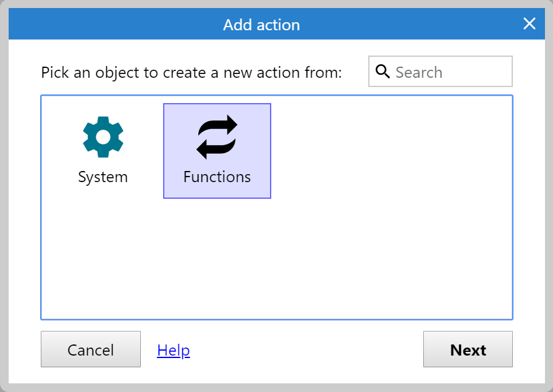Click the dialog header reading Add action
This screenshot has height=392, width=553.
click(x=262, y=24)
